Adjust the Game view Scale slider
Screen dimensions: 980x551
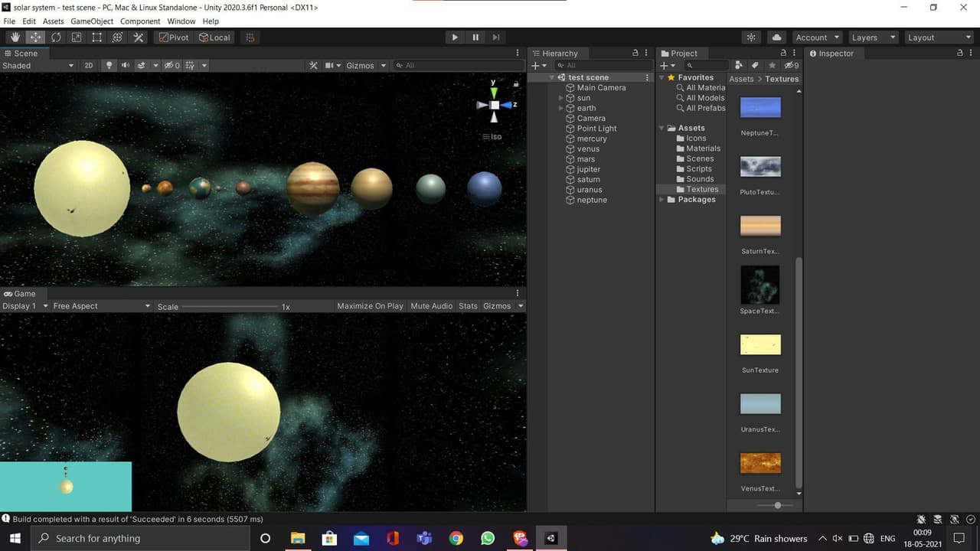click(x=230, y=306)
